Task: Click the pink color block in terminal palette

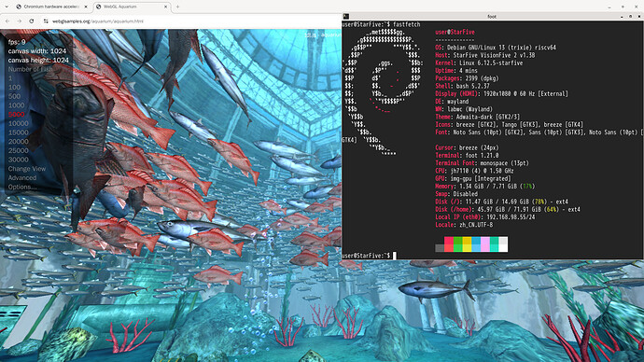Action: click(485, 244)
